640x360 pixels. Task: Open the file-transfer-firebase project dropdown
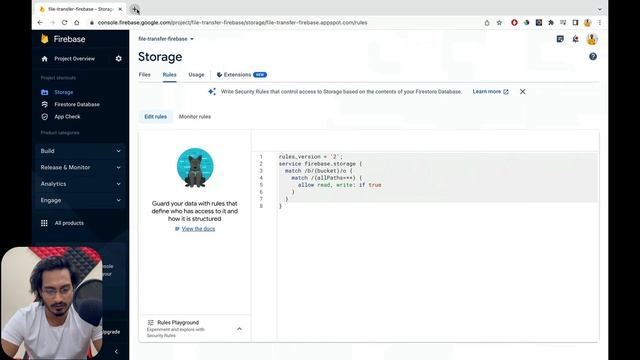pos(166,39)
